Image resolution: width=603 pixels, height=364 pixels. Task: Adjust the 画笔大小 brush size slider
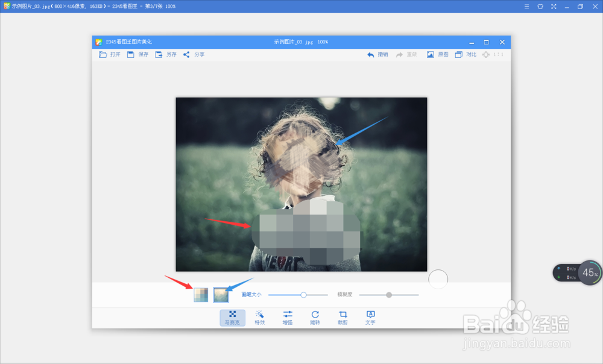[298, 295]
